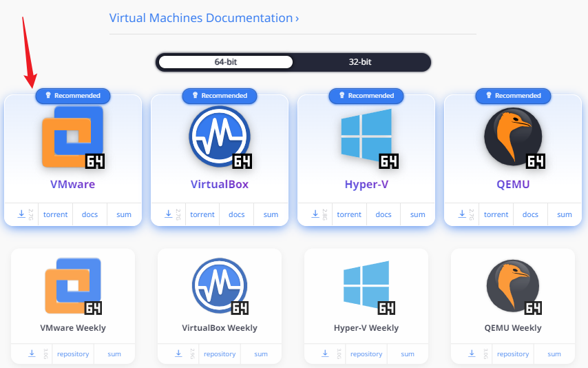Viewport: 588px width, 368px height.
Task: Click the VirtualBox logo icon in recommended card
Action: (220, 137)
